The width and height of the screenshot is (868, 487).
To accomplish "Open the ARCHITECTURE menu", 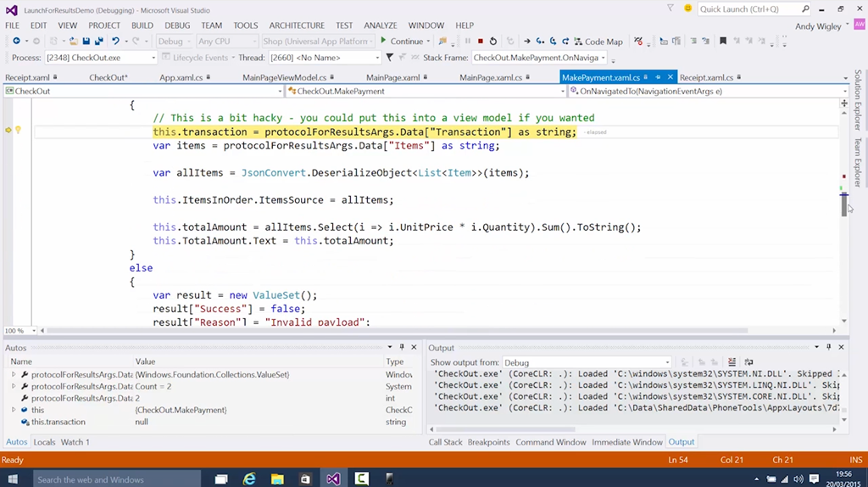I will tap(297, 25).
